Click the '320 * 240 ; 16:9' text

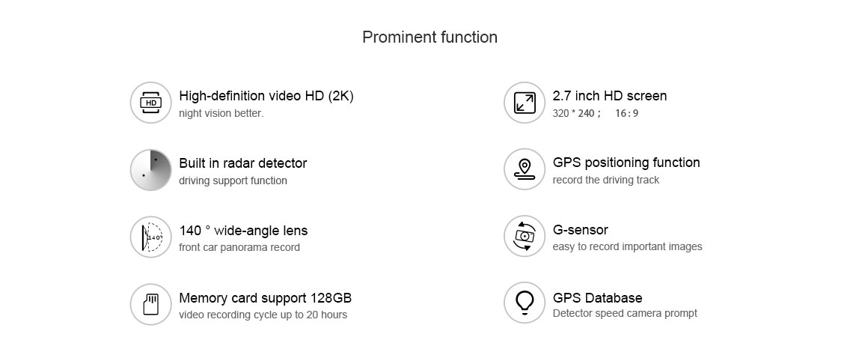coord(596,114)
